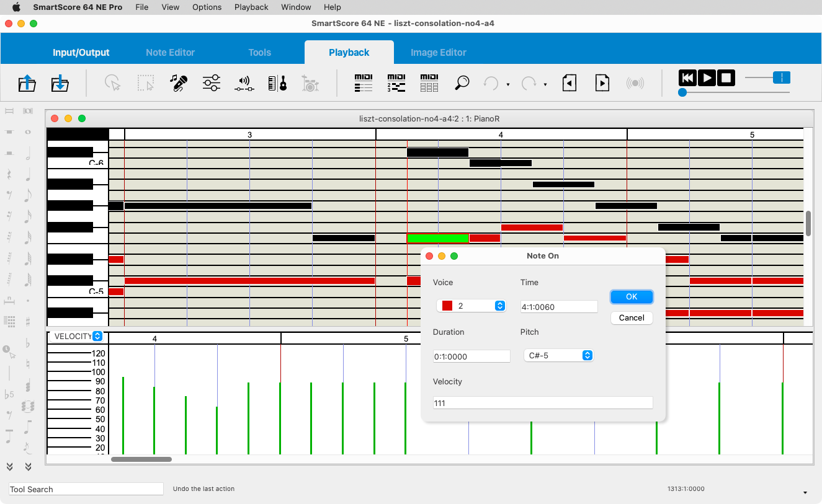Image resolution: width=822 pixels, height=504 pixels.
Task: Click the Duration field 0:1:0000
Action: click(x=471, y=356)
